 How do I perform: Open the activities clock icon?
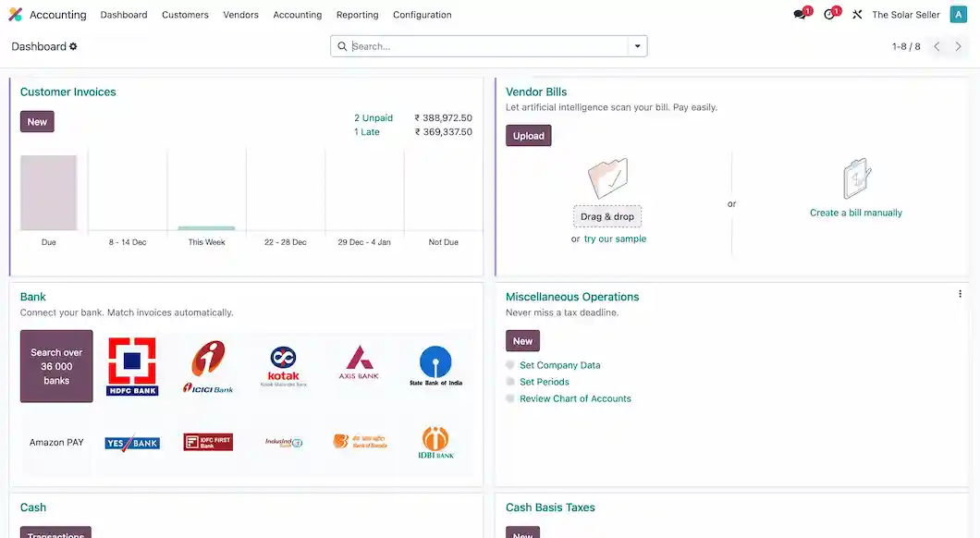coord(829,15)
